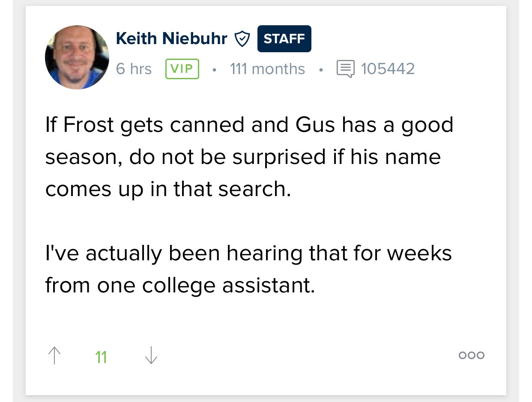532x402 pixels.
Task: Click the "6 hrs" post timestamp
Action: [x=134, y=69]
